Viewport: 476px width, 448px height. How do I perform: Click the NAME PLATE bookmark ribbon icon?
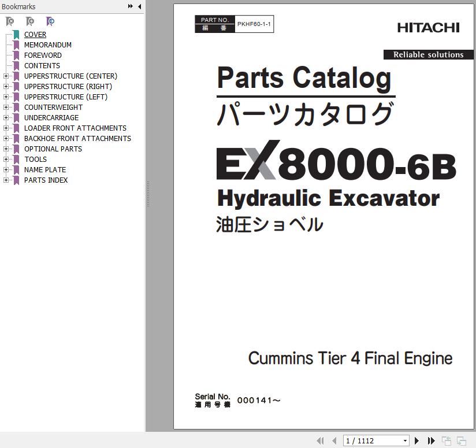pyautogui.click(x=16, y=169)
